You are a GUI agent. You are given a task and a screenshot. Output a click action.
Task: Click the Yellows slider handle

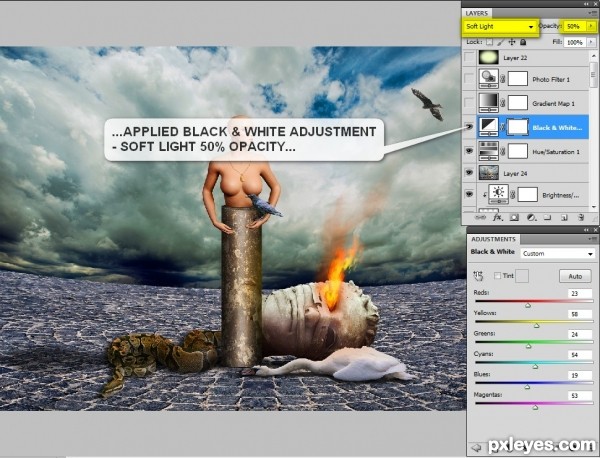click(536, 326)
